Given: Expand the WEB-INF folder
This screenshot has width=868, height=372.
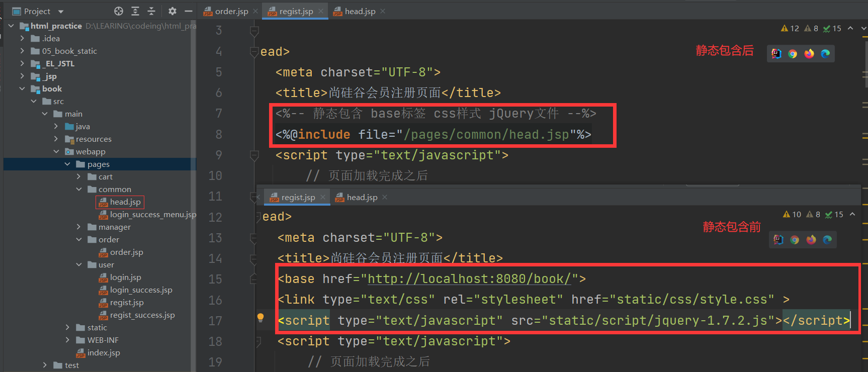Looking at the screenshot, I should tap(67, 340).
